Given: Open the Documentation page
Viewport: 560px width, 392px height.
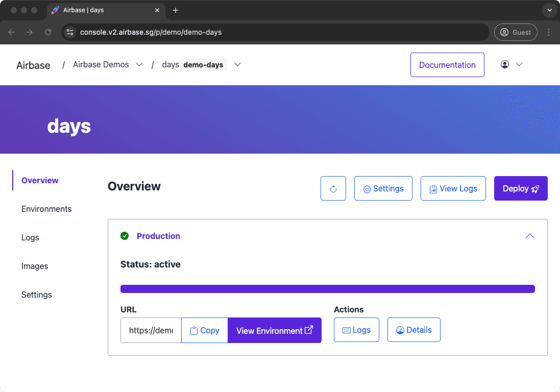Looking at the screenshot, I should [447, 65].
